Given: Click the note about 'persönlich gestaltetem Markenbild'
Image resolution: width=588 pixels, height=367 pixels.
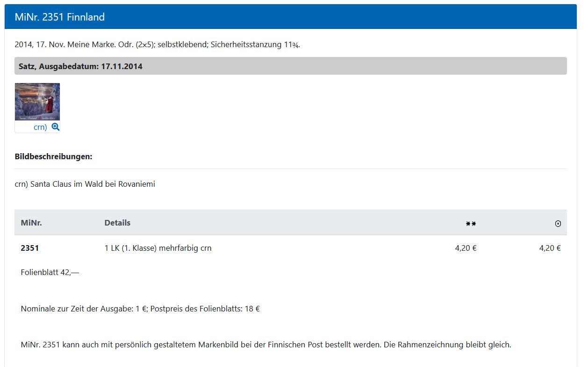Looking at the screenshot, I should 265,345.
